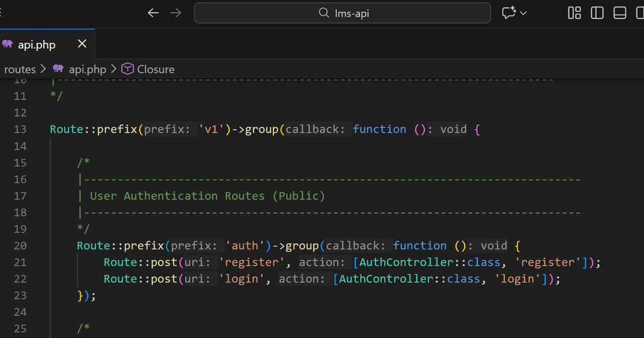Click the PHP elephant icon on api.php tab

pos(8,44)
